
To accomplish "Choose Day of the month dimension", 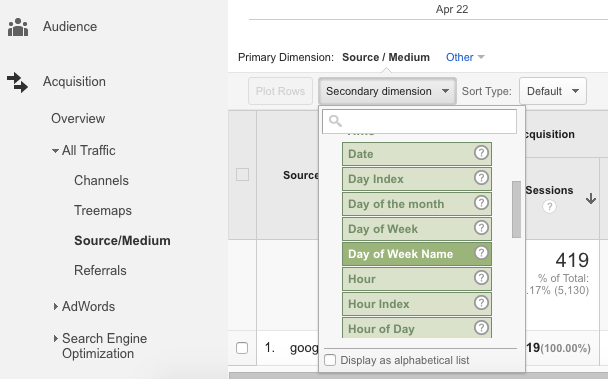I will 417,204.
